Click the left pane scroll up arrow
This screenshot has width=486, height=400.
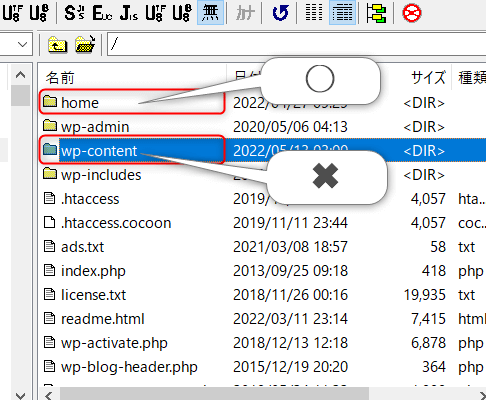(x=21, y=74)
